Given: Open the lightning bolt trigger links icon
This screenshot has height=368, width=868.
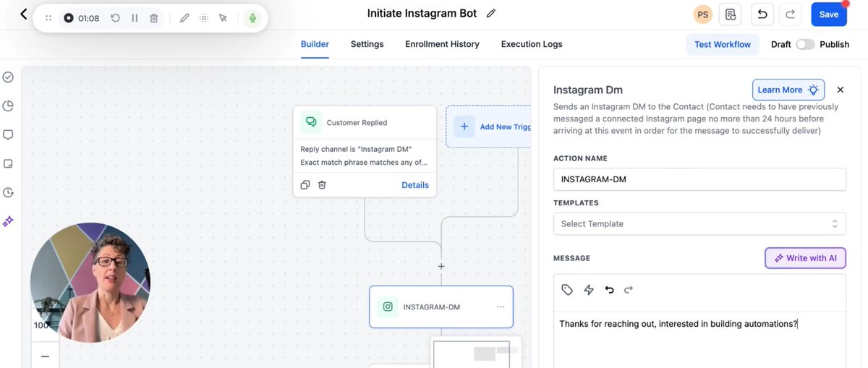Looking at the screenshot, I should point(589,290).
